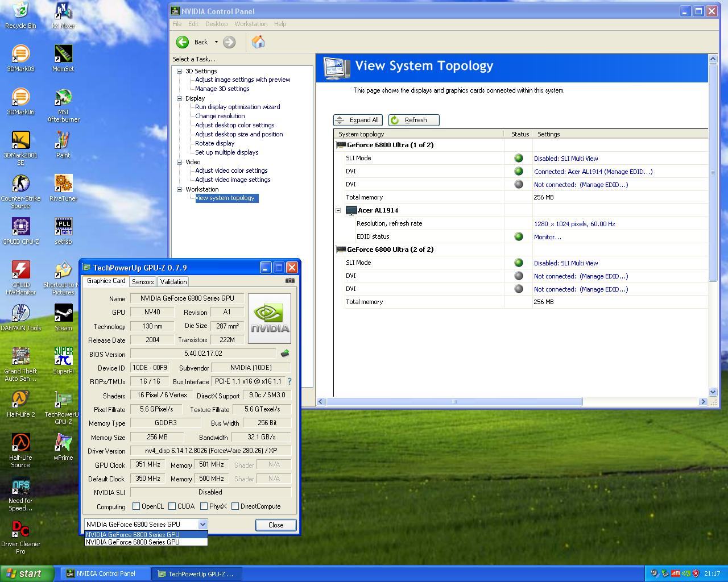
Task: Toggle the PhysX checkbox
Action: click(204, 506)
